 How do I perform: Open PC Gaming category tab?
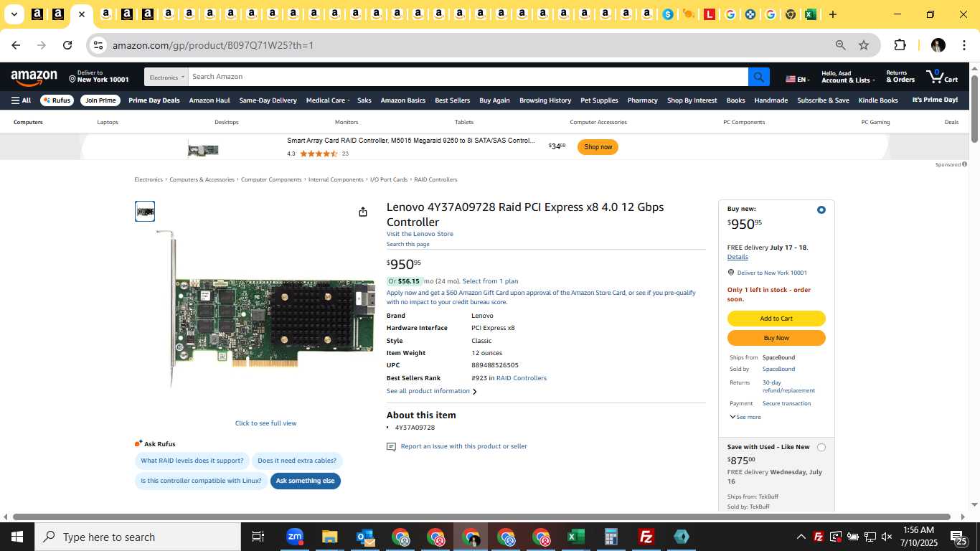click(x=875, y=122)
